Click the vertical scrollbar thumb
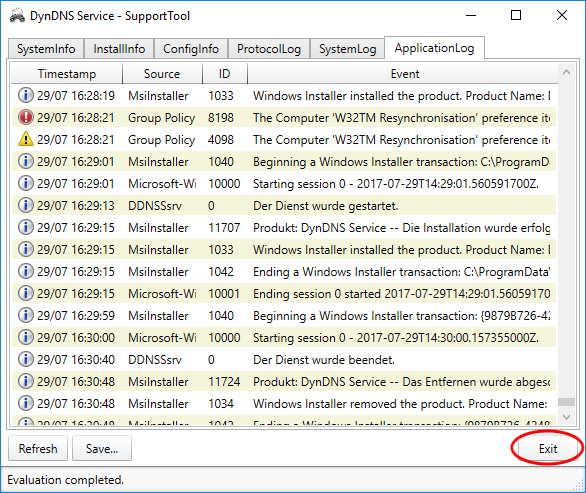 pyautogui.click(x=566, y=402)
